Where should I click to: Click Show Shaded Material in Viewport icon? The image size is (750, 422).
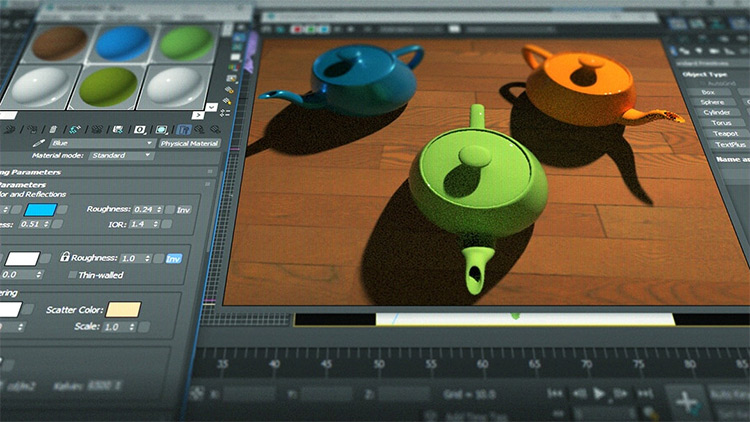click(162, 129)
